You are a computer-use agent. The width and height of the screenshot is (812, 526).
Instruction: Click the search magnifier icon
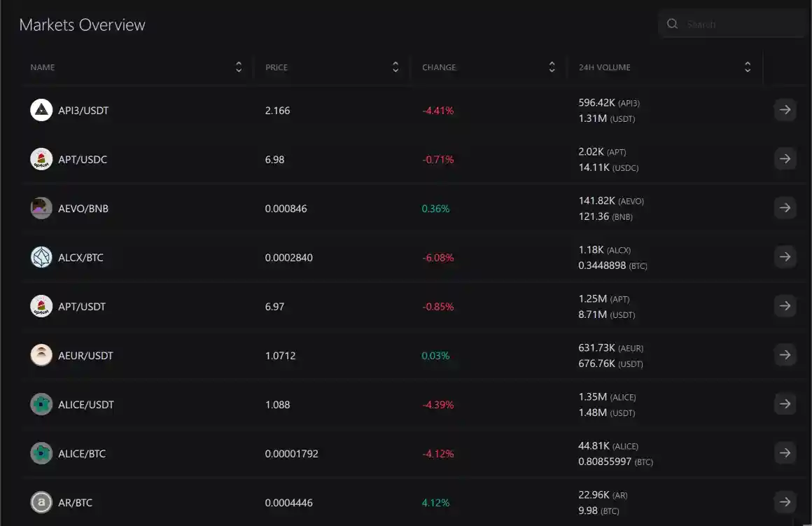click(673, 24)
